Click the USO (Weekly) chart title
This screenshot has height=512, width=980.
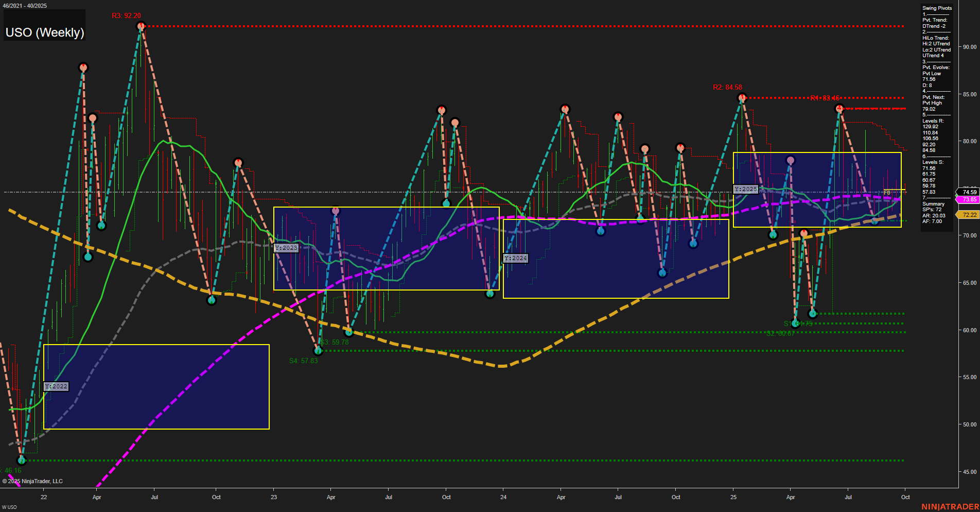pos(44,32)
